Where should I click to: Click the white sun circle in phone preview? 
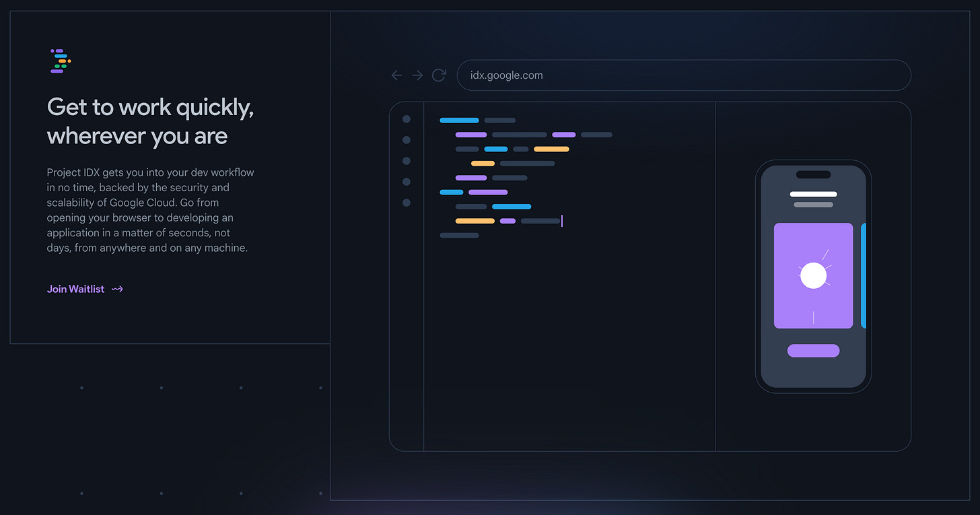(813, 276)
